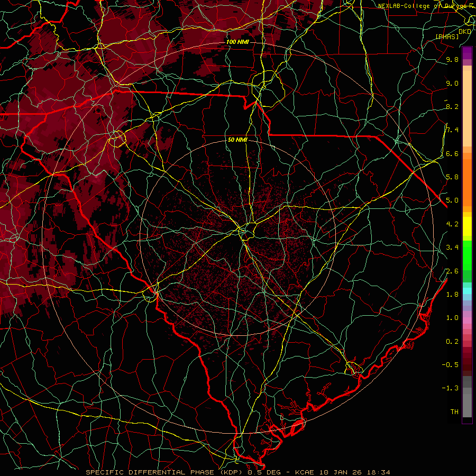Viewport: 476px width, 476px height.
Task: Click the radar site at the rings' center
Action: tap(238, 238)
